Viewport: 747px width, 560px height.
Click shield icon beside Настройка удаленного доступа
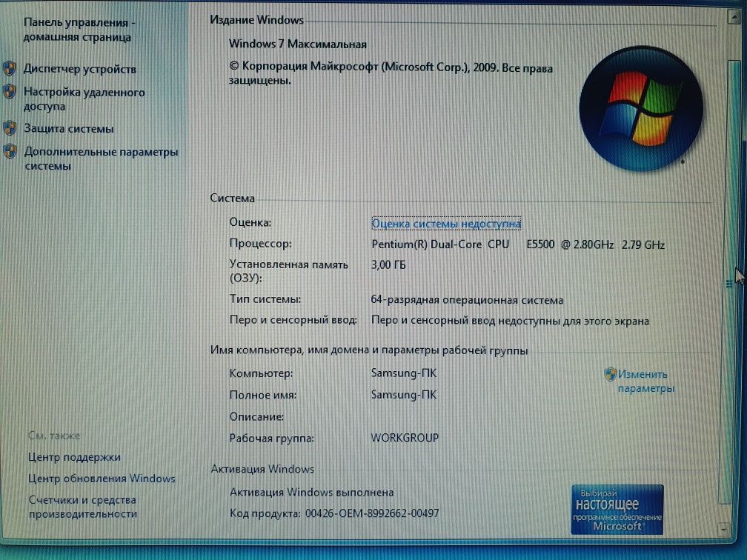click(9, 91)
